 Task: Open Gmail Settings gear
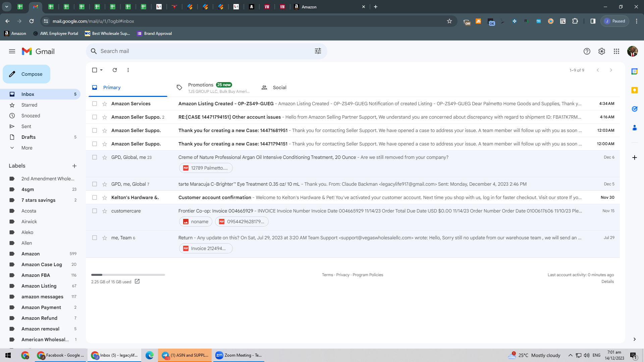coord(602,51)
